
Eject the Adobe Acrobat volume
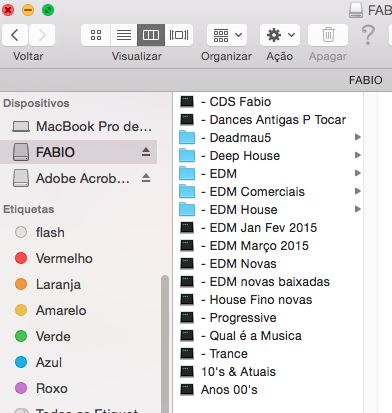tap(146, 178)
